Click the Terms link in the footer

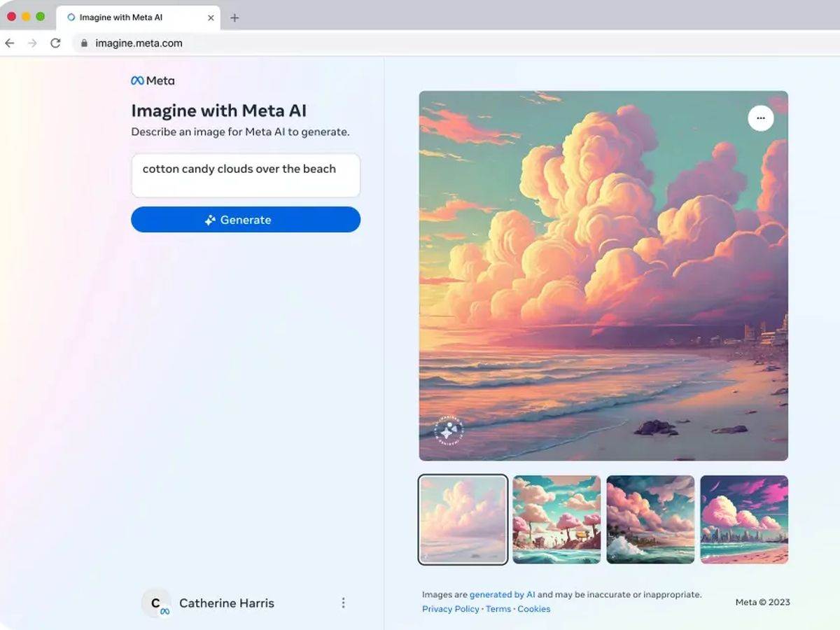tap(498, 609)
